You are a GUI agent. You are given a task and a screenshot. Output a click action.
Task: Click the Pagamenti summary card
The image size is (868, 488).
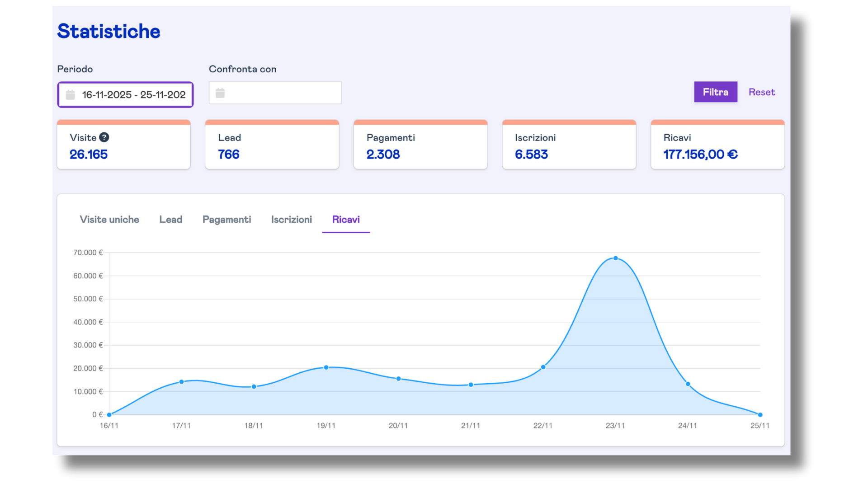(x=420, y=146)
